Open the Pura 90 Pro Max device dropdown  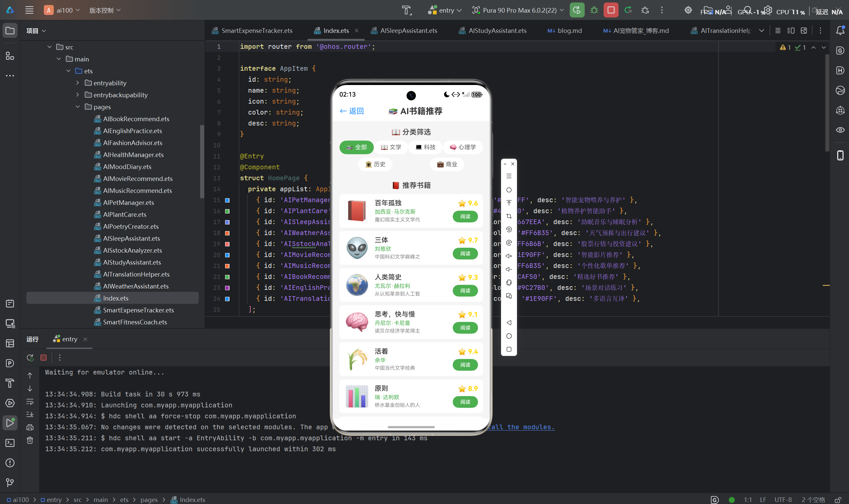[518, 10]
